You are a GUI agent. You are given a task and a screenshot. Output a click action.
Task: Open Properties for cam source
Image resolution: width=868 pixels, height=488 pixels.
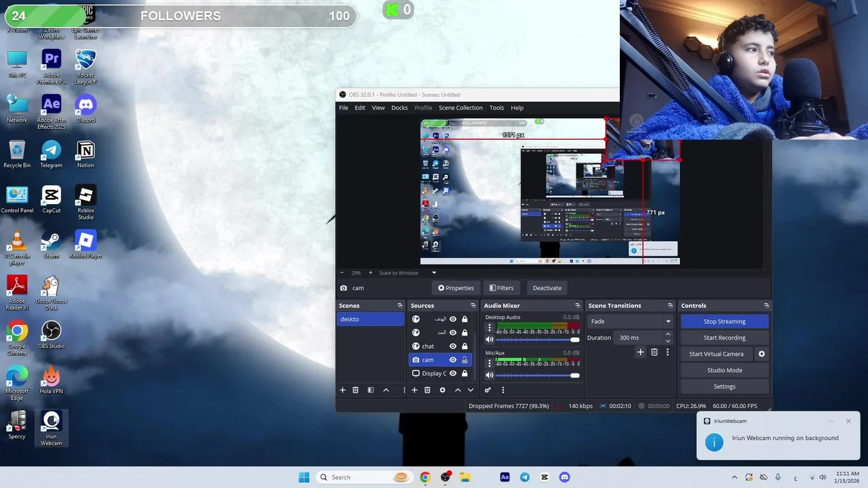coord(456,288)
